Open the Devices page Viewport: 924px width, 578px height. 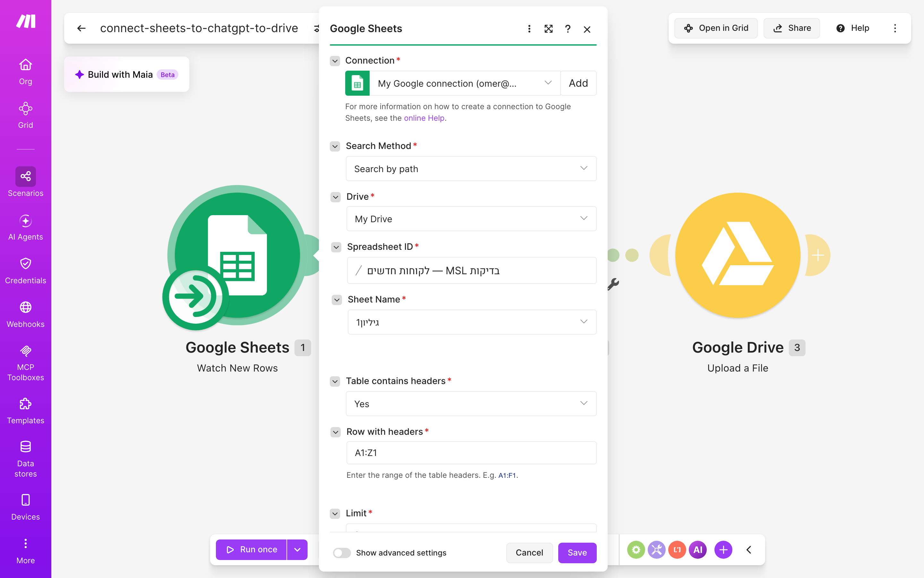[x=26, y=507]
